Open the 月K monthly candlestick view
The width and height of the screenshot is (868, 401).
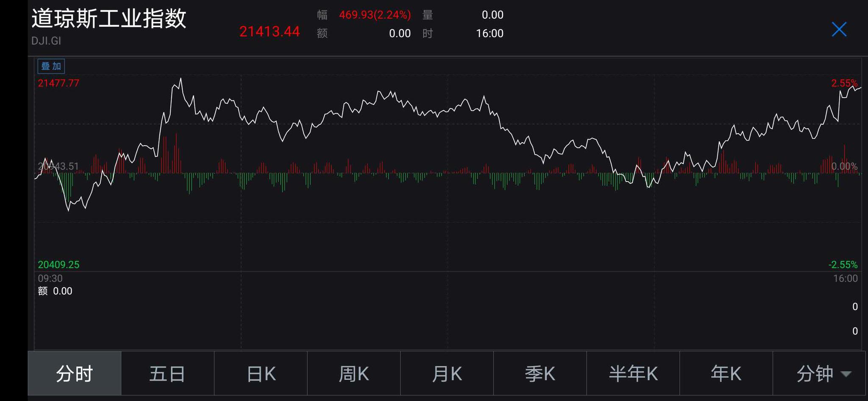pos(446,374)
